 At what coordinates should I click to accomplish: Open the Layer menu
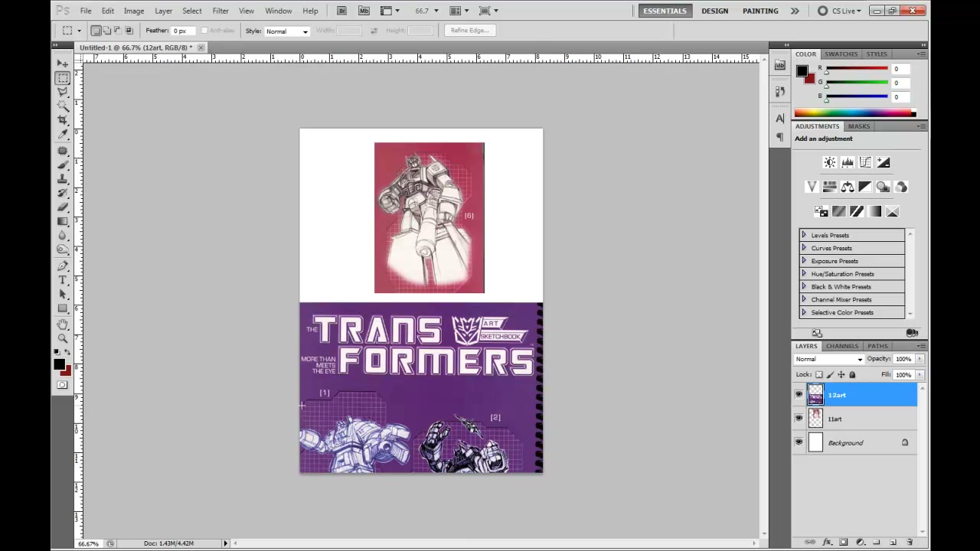[163, 11]
